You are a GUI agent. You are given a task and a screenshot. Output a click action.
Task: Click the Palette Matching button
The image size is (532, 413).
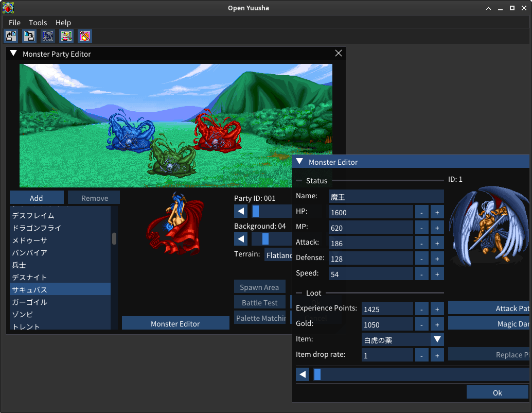tap(260, 318)
